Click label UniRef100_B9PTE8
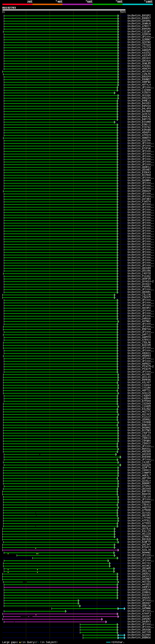This screenshot has height=644, width=155. (x=139, y=491)
